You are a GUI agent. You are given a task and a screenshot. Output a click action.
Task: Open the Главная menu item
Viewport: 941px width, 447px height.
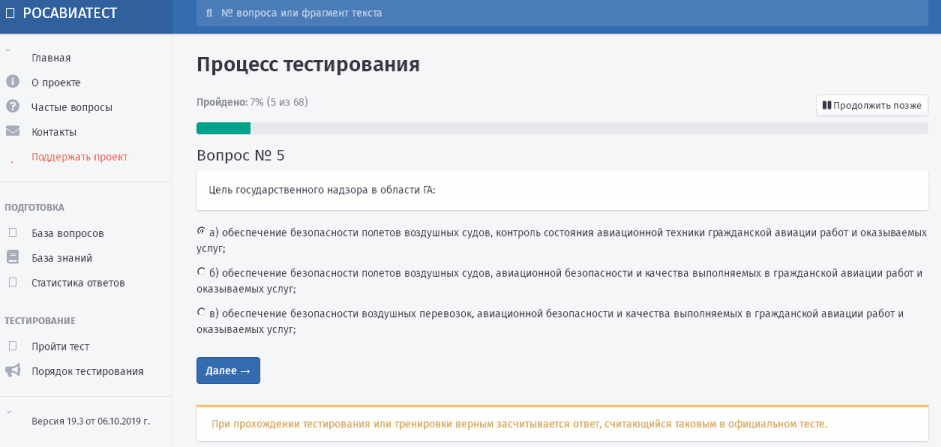click(x=51, y=58)
